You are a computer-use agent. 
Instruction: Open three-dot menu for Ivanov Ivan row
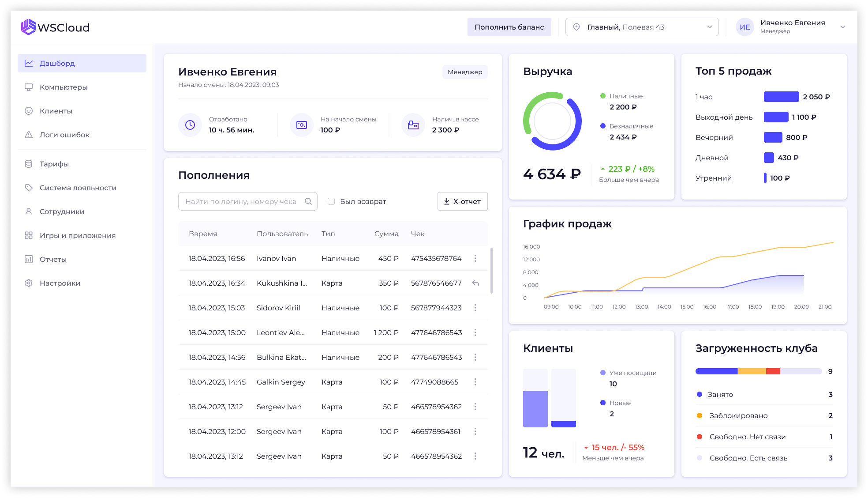[475, 258]
